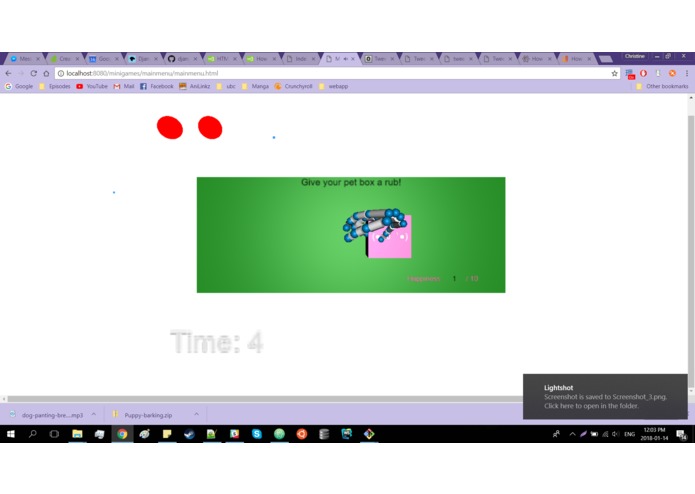The image size is (695, 494).
Task: Switch to the GitHub 'djan' tab
Action: click(x=182, y=58)
